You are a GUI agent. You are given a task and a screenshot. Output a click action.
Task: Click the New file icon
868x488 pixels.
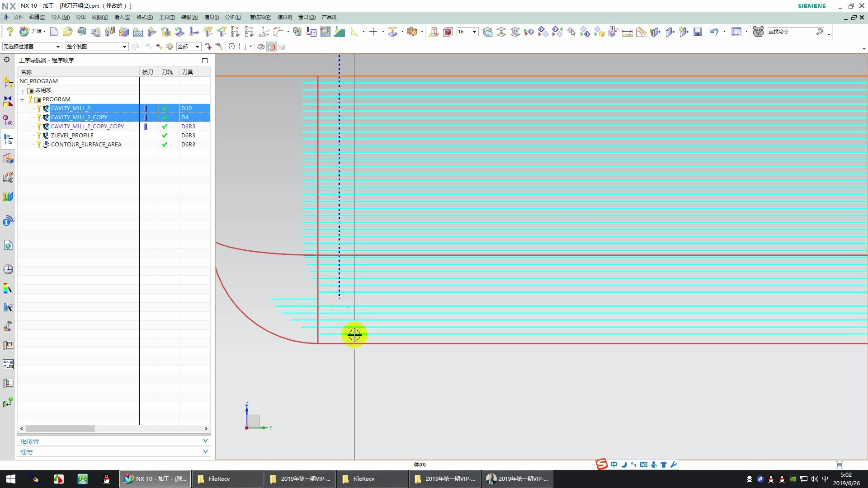[54, 32]
